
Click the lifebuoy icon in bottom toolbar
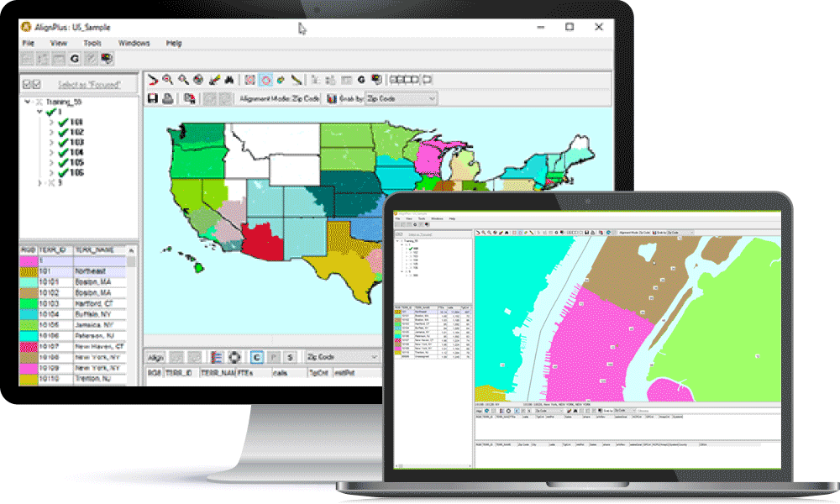point(235,356)
